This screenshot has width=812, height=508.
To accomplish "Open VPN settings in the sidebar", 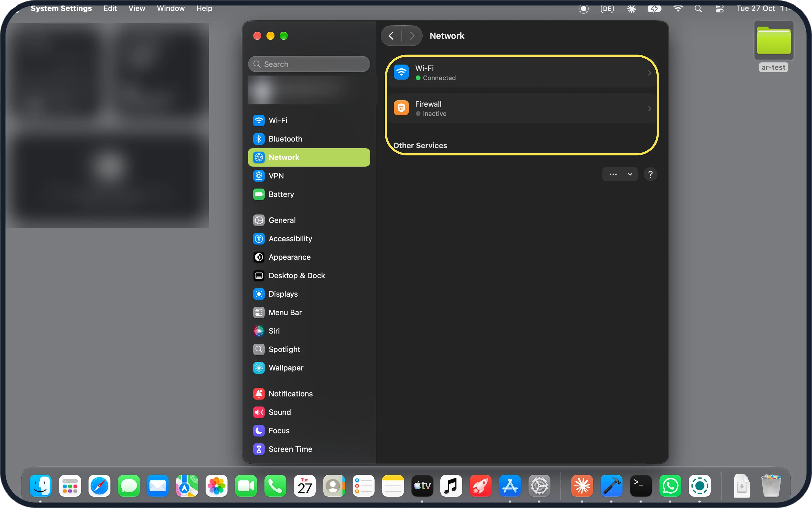I will tap(309, 176).
